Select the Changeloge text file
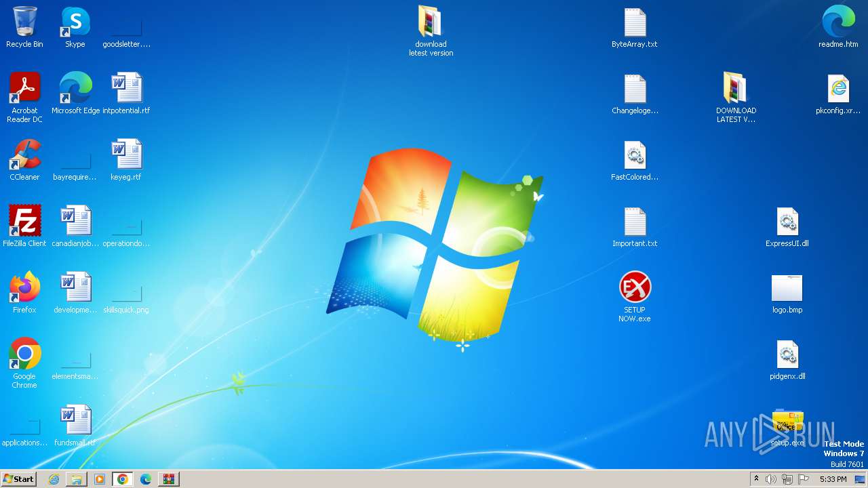Image resolution: width=868 pixels, height=488 pixels. click(635, 94)
